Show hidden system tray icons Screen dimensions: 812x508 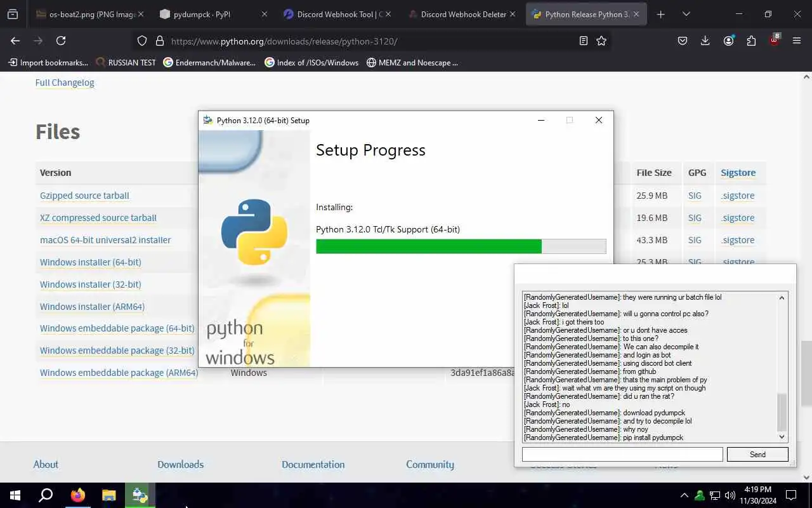tap(684, 495)
